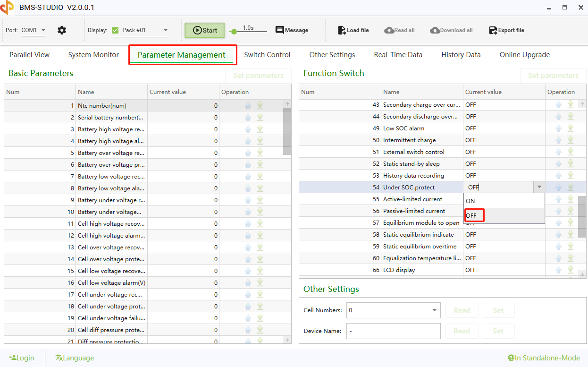Click Download all cloud icon
Image resolution: width=588 pixels, height=367 pixels.
tap(451, 30)
